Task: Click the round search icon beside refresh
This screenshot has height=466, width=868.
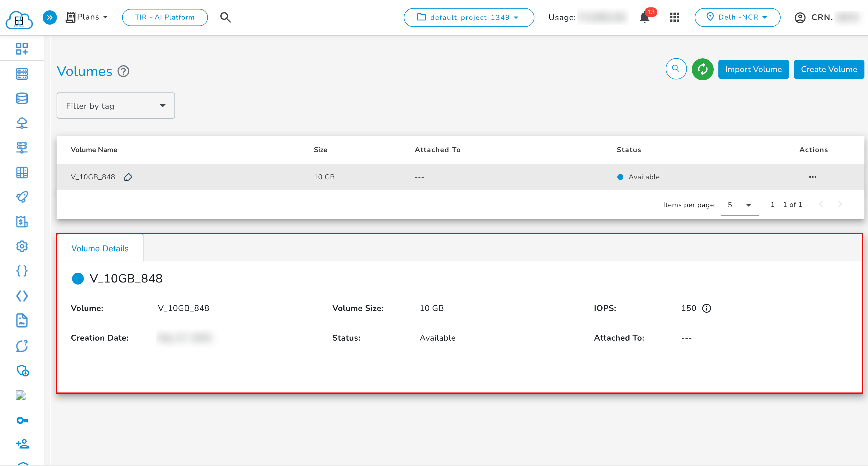Action: 676,69
